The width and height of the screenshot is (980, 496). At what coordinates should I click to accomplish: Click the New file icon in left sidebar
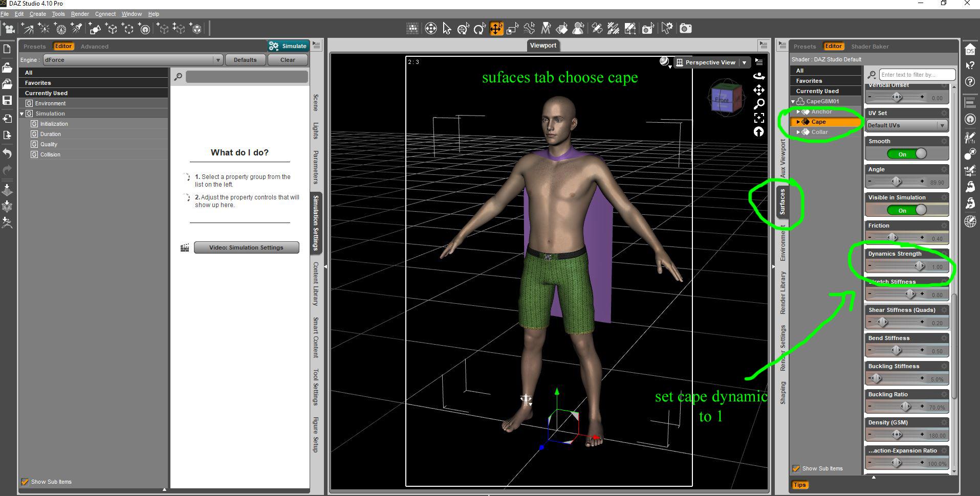[7, 50]
